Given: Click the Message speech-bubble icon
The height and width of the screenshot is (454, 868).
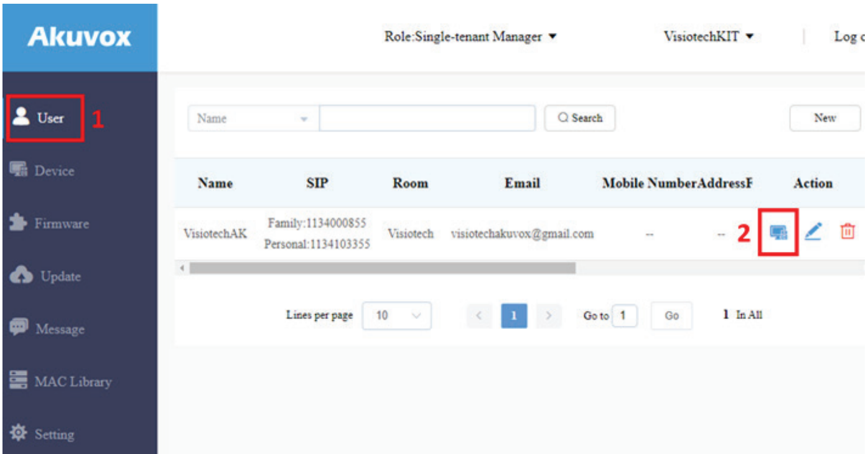Looking at the screenshot, I should click(x=19, y=328).
